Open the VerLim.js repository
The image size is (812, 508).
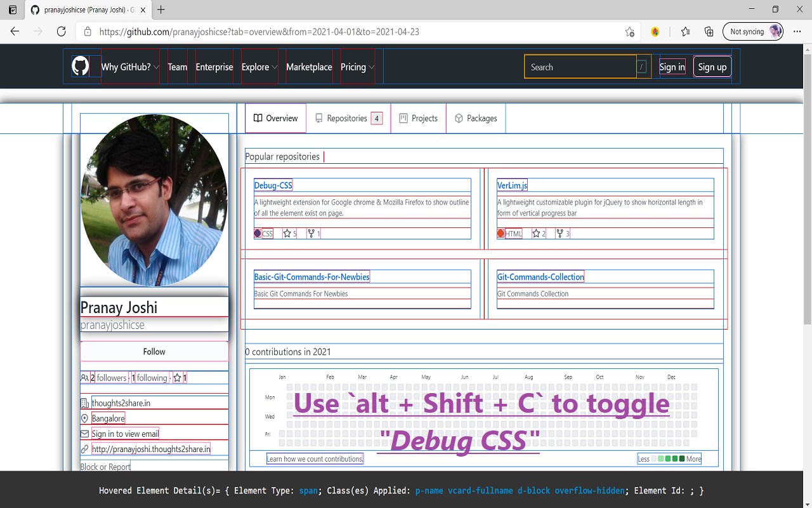pyautogui.click(x=512, y=185)
